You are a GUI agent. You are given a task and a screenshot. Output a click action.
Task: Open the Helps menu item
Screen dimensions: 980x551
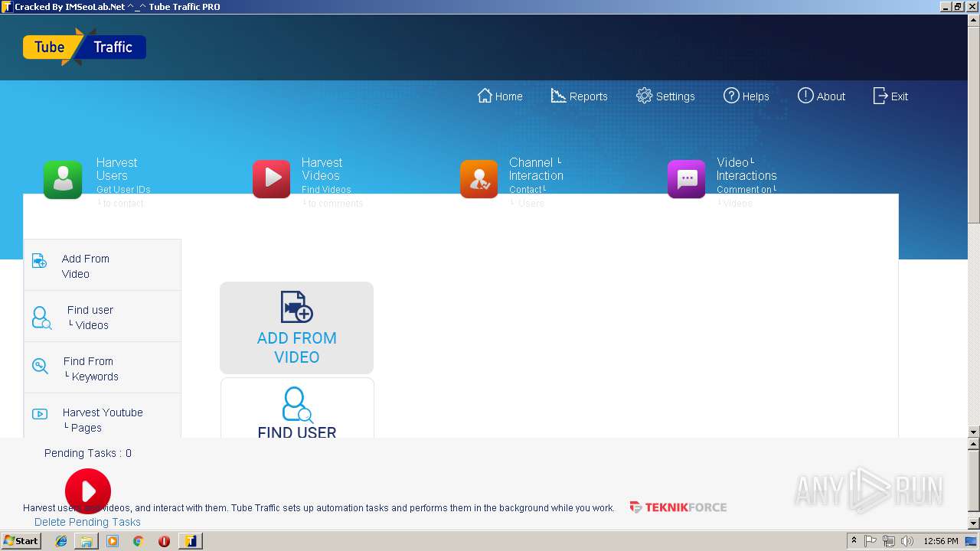[x=746, y=96]
